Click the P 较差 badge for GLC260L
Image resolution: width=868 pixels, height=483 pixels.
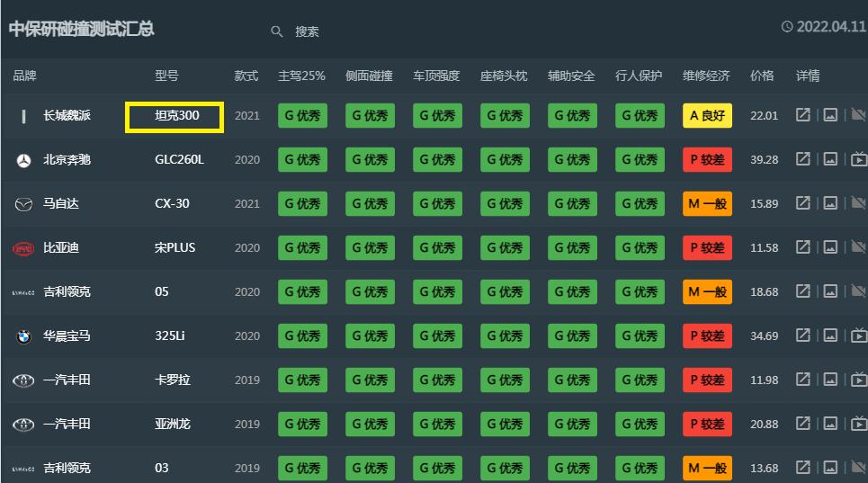tap(708, 159)
